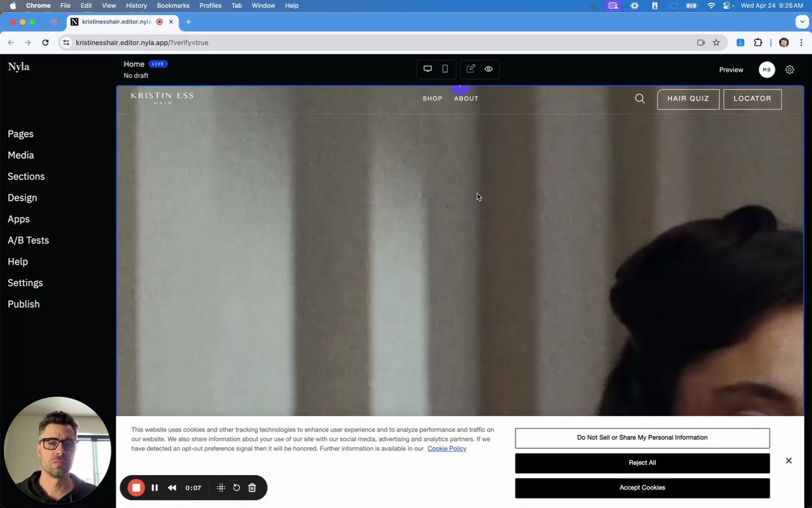Image resolution: width=812 pixels, height=508 pixels.
Task: Open the ABOUT navigation link
Action: (466, 98)
